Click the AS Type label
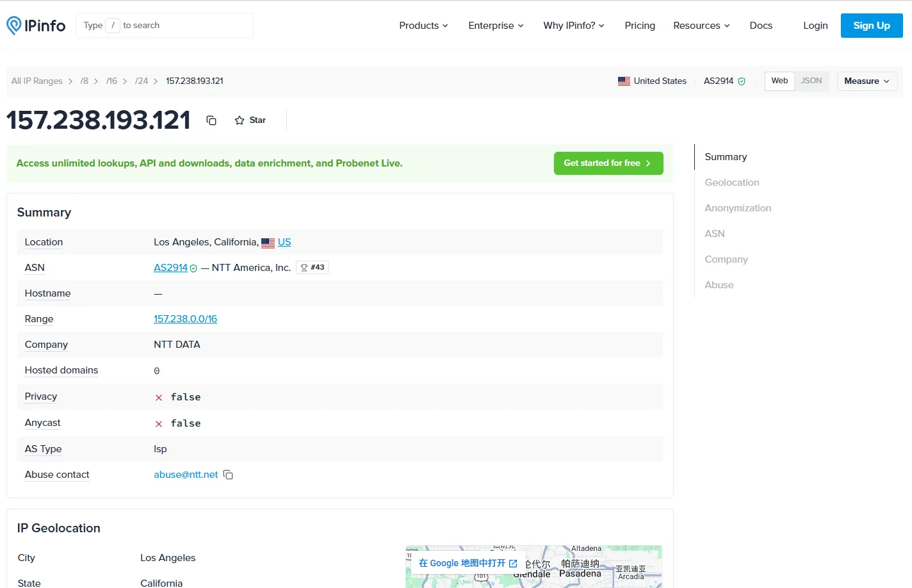The height and width of the screenshot is (588, 912). 43,449
